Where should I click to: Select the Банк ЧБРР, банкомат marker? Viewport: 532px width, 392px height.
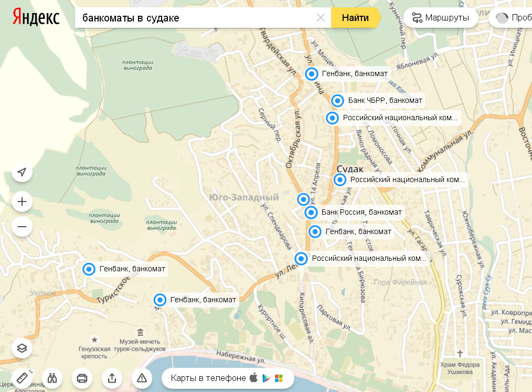tap(337, 101)
